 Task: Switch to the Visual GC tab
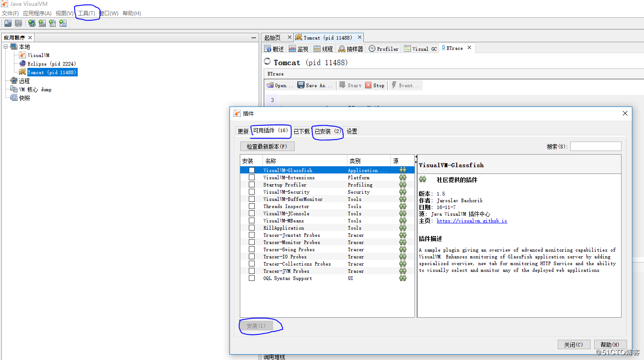[x=421, y=49]
